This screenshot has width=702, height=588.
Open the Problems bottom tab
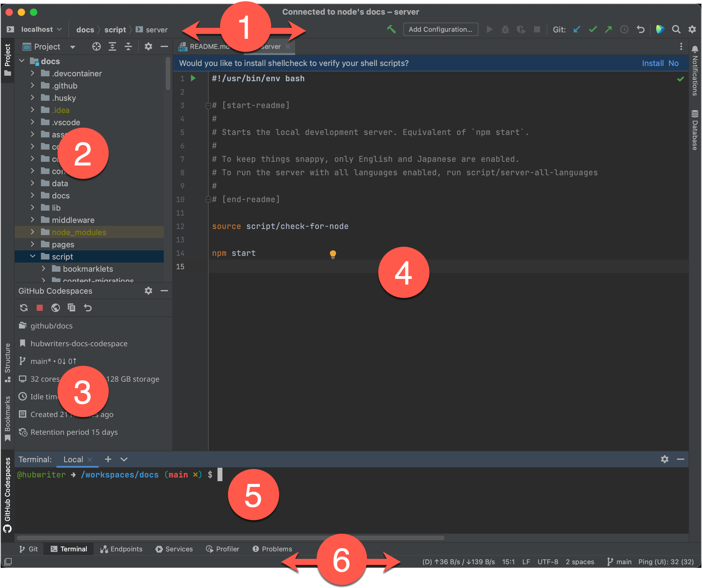point(272,549)
